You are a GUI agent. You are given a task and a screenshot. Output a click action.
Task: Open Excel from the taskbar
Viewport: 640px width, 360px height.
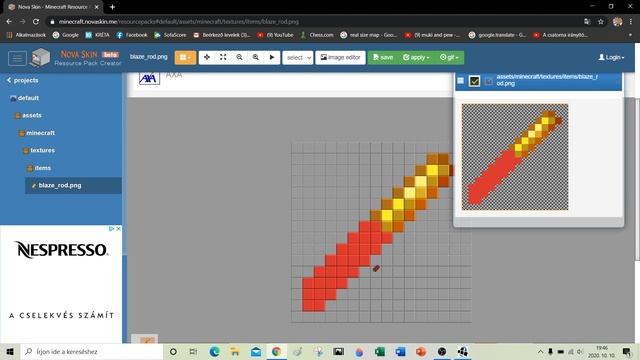[380, 351]
